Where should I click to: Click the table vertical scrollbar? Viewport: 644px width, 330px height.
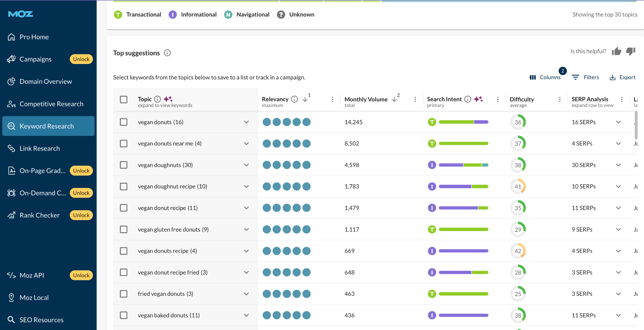[636, 125]
